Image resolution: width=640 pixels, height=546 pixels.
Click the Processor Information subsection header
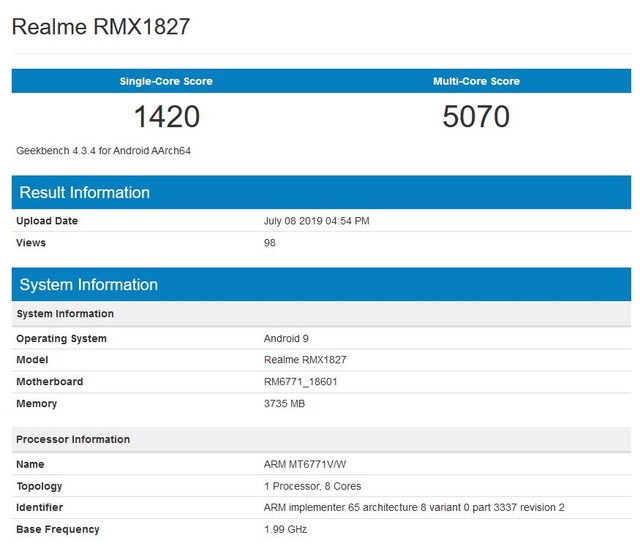tap(73, 439)
